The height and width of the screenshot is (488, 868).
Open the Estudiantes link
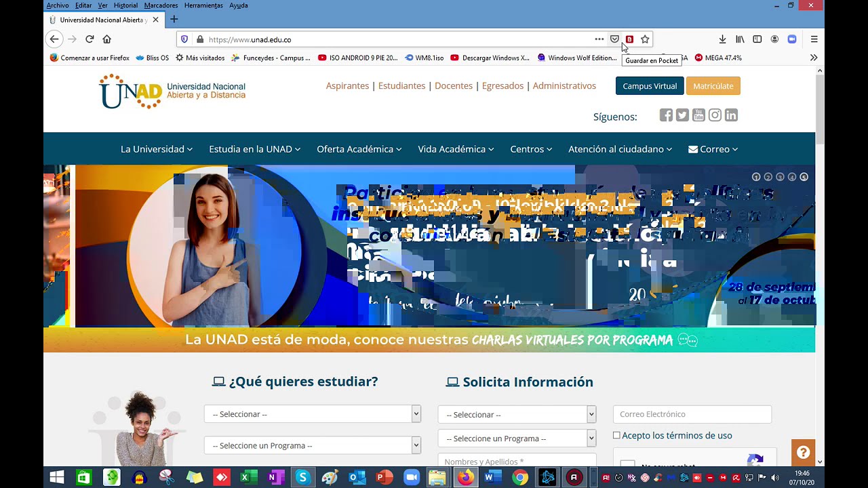401,86
